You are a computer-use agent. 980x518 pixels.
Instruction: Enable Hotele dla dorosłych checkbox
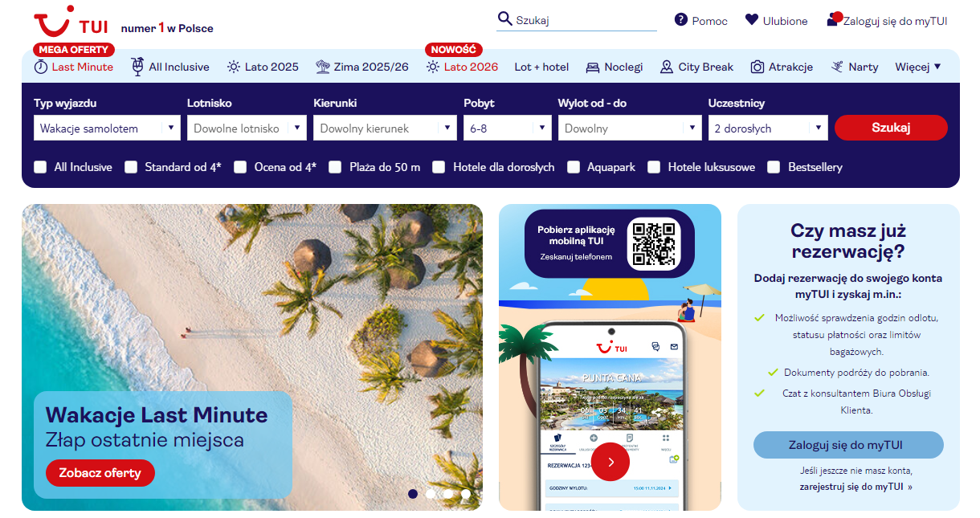tap(439, 167)
